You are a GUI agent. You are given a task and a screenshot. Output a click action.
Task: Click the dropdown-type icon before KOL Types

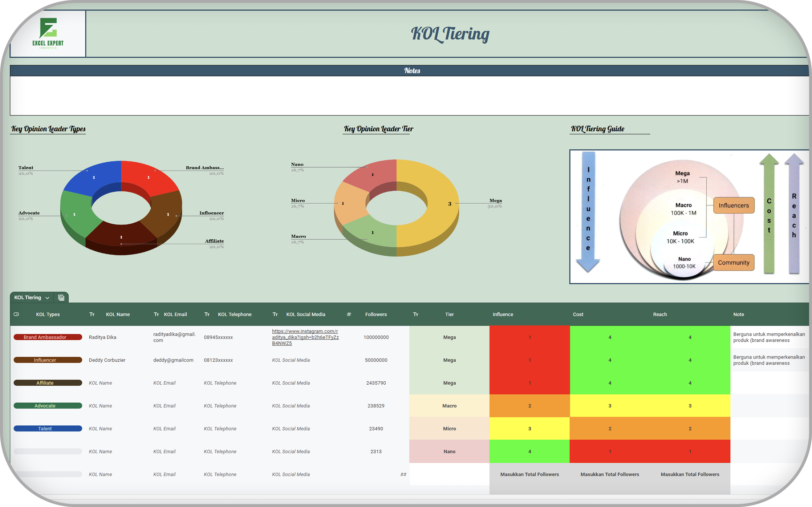point(16,315)
